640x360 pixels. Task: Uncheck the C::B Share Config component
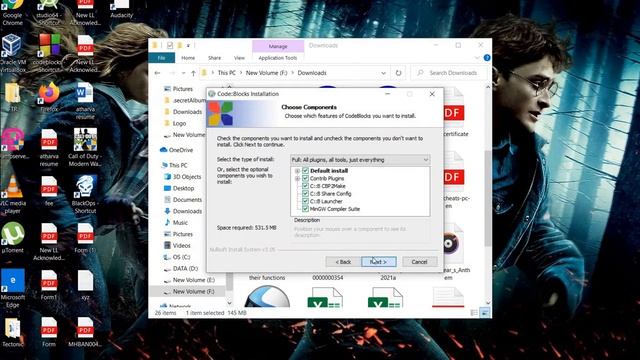[x=305, y=194]
